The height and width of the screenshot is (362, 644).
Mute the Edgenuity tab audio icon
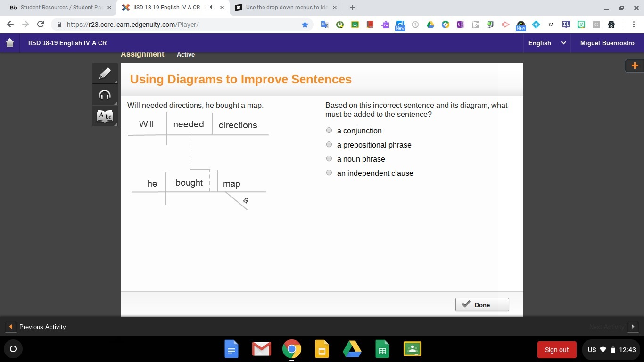(x=212, y=8)
